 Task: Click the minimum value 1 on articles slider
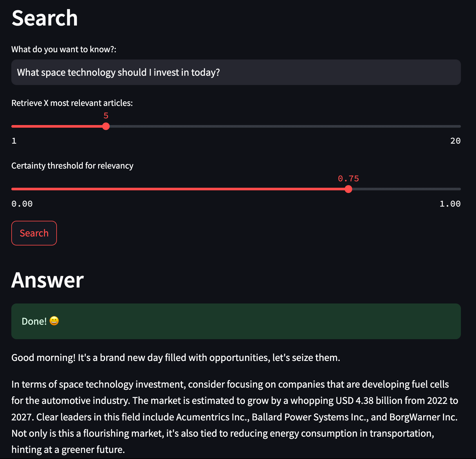pos(14,141)
